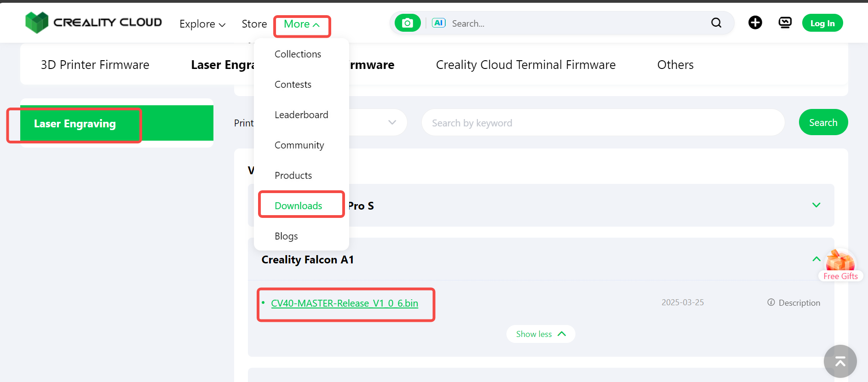Focus the Search by keyword field
868x382 pixels.
click(603, 122)
